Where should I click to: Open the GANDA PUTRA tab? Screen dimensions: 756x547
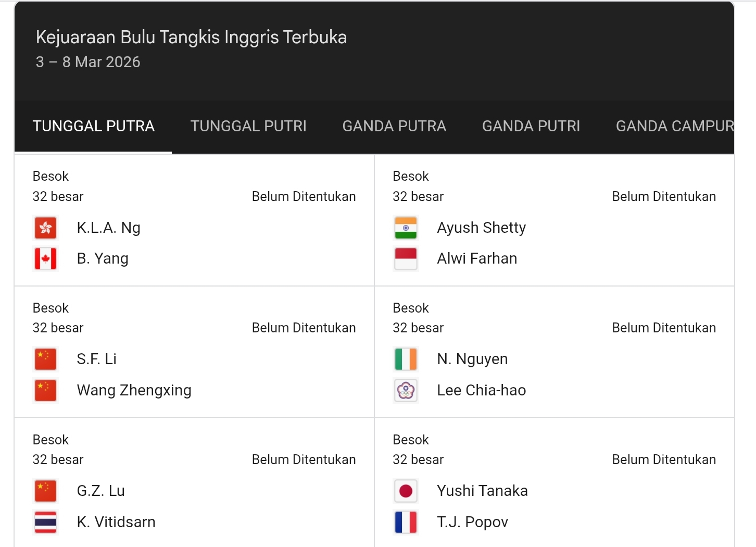pos(394,126)
